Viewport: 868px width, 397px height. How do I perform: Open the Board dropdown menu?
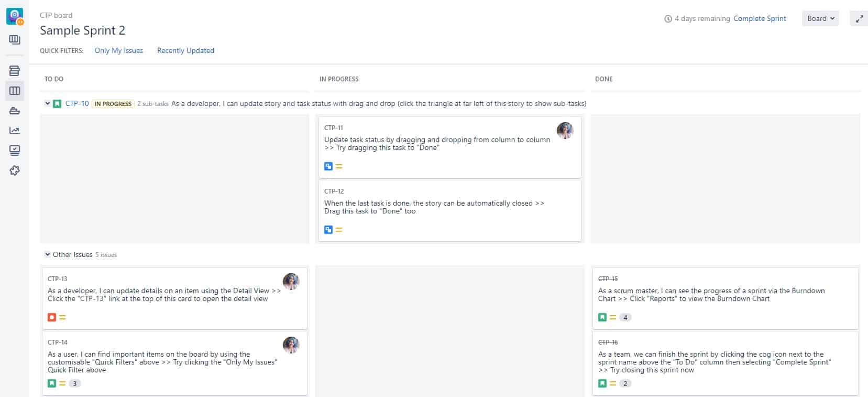[x=820, y=18]
